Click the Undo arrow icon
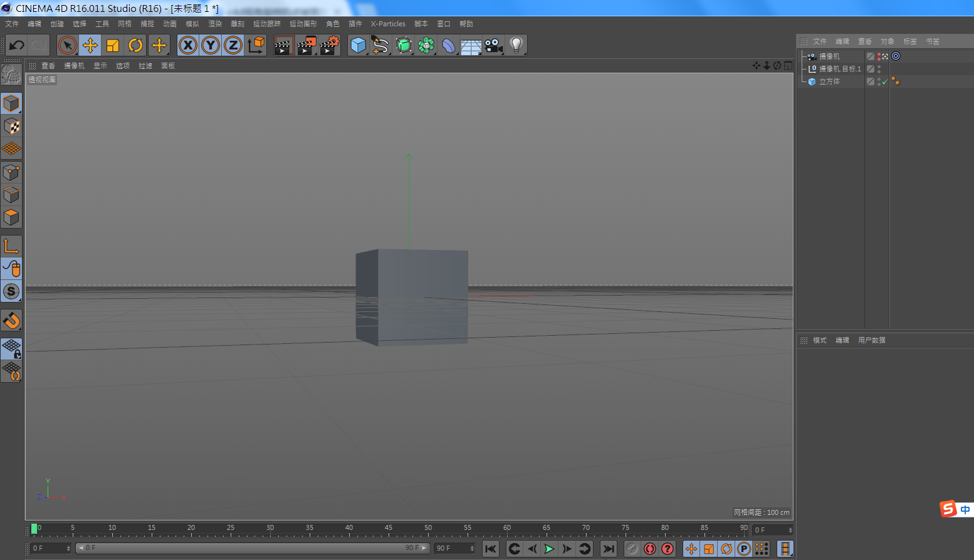This screenshot has width=974, height=560. click(x=17, y=45)
